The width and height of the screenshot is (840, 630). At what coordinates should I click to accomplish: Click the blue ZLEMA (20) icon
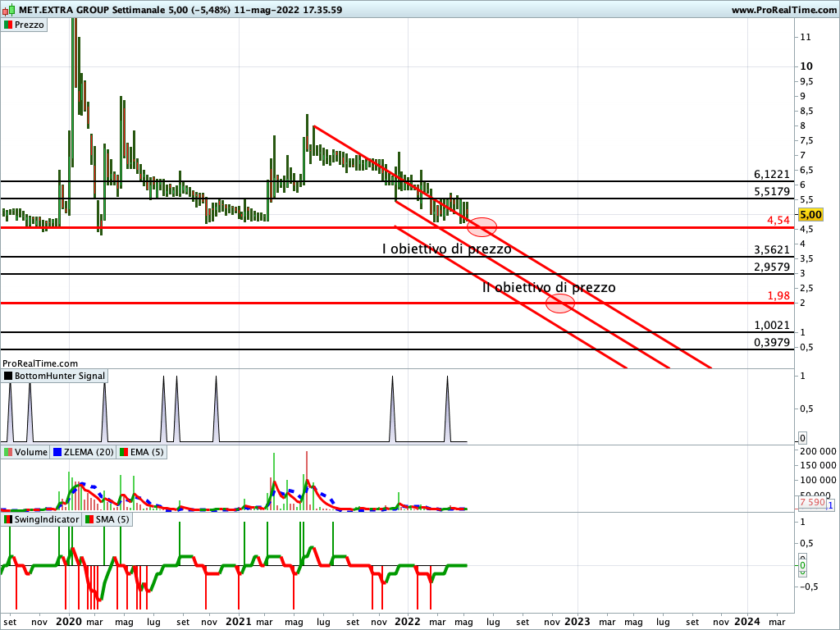(x=57, y=452)
